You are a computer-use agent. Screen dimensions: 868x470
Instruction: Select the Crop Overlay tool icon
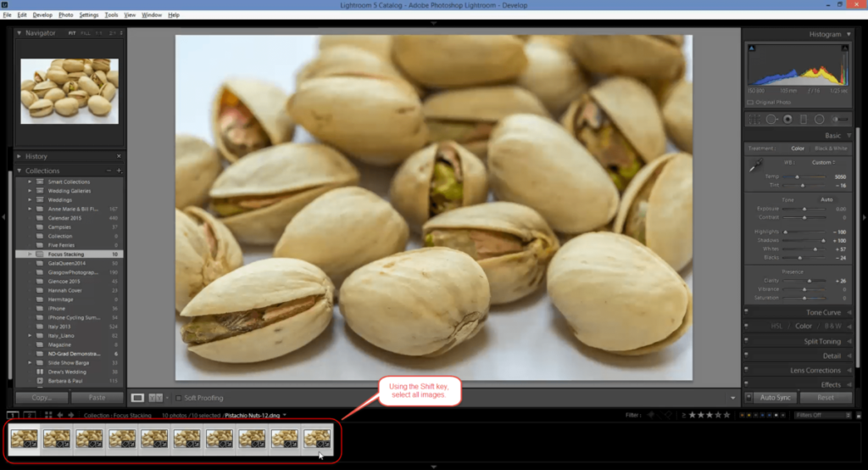(x=754, y=119)
